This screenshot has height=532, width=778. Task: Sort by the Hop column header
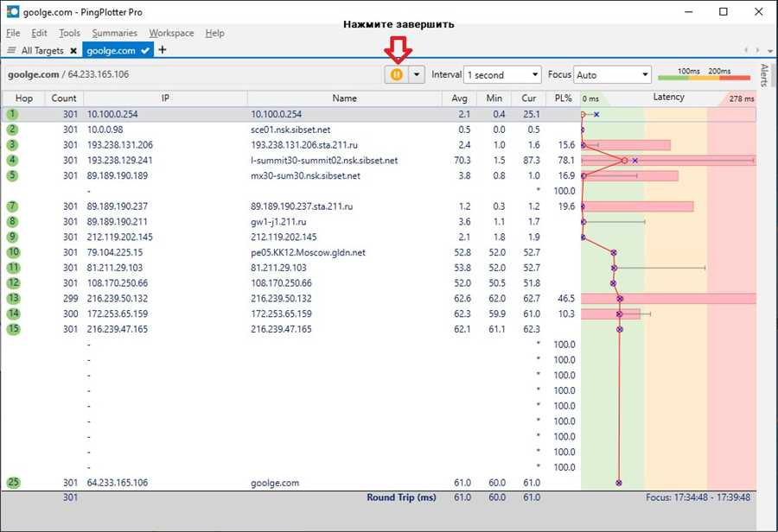(24, 98)
